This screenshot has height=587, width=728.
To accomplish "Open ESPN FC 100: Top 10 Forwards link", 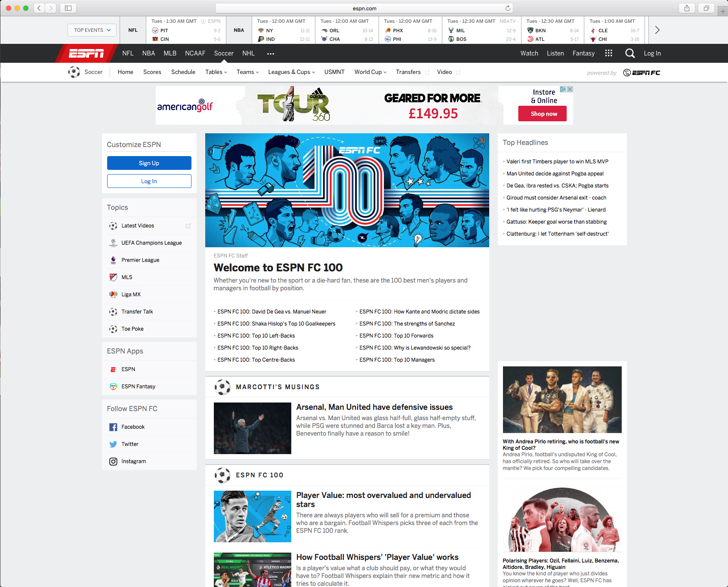I will pyautogui.click(x=396, y=336).
